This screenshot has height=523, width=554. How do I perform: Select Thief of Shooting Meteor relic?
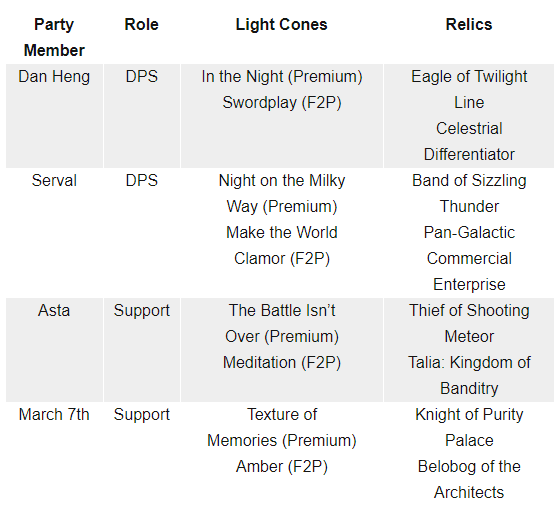[x=469, y=323]
